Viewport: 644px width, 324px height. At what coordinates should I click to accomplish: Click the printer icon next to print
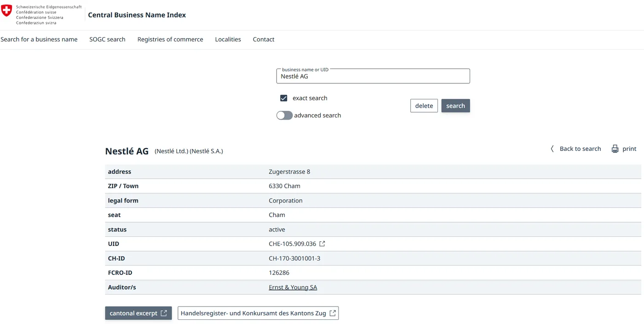tap(615, 149)
